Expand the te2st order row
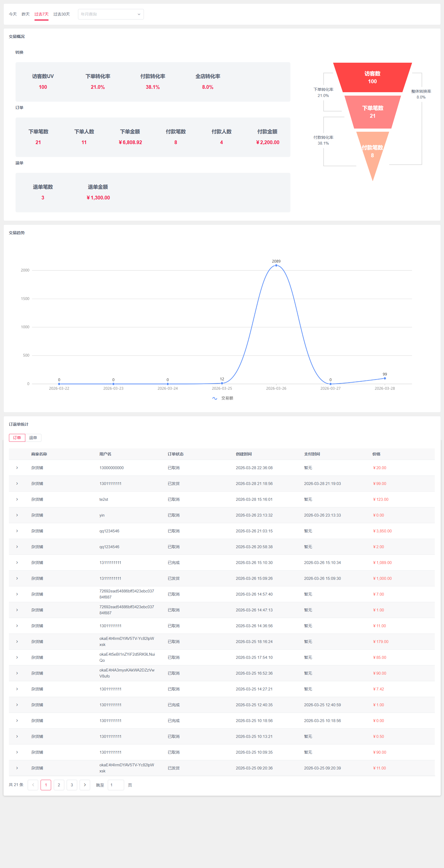444x868 pixels. point(17,499)
